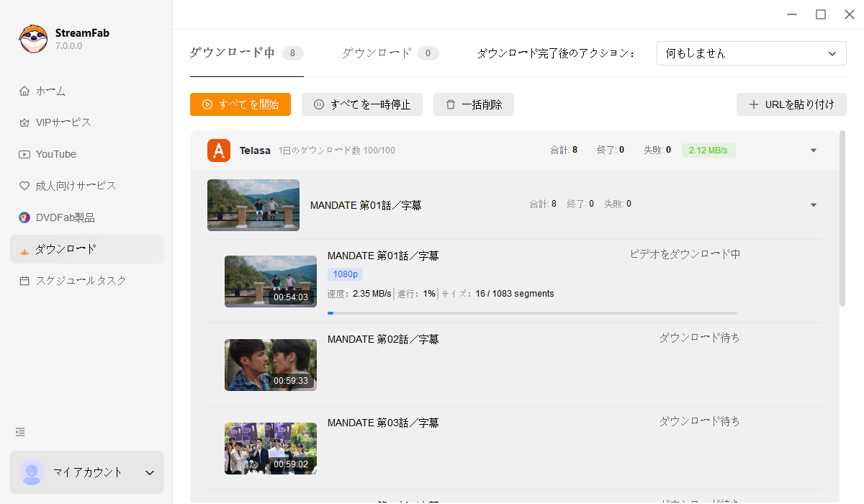Open the ホーム home page
Screen dimensions: 864x504
click(50, 91)
